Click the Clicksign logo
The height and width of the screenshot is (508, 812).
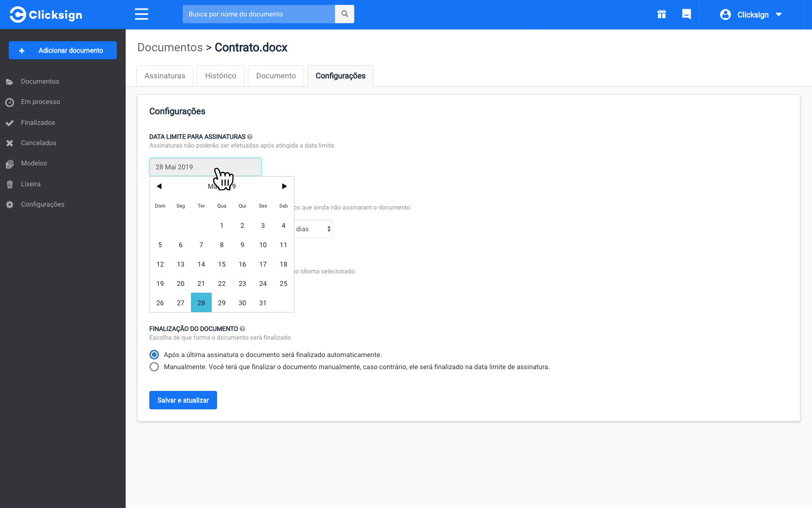[46, 15]
